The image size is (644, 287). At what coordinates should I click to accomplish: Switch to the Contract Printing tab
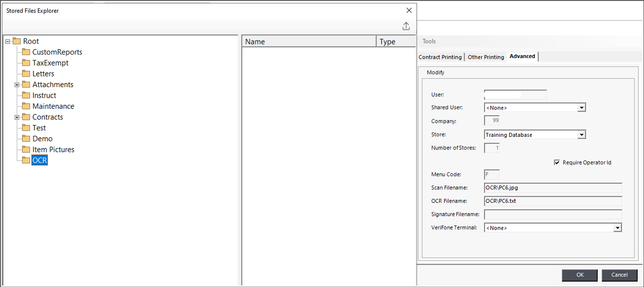tap(440, 57)
